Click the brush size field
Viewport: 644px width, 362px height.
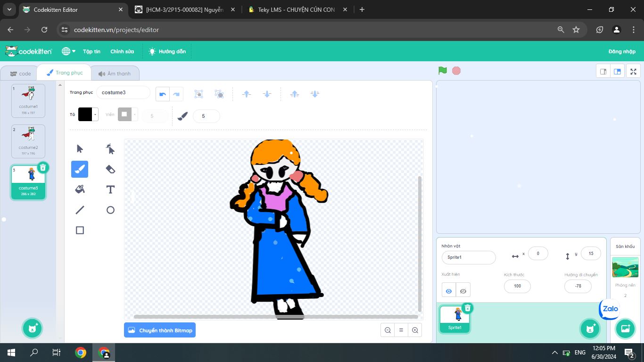point(206,116)
